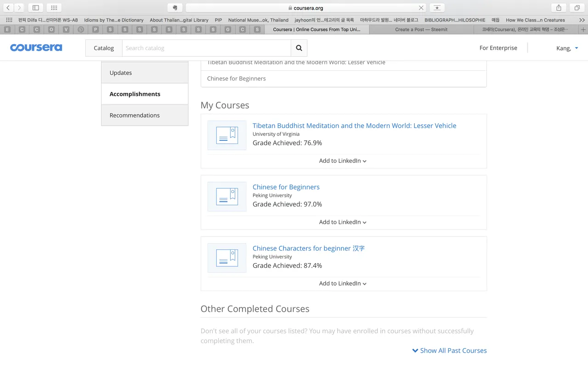
Task: Open the Tibetan Buddhist Meditation course link
Action: tap(355, 126)
